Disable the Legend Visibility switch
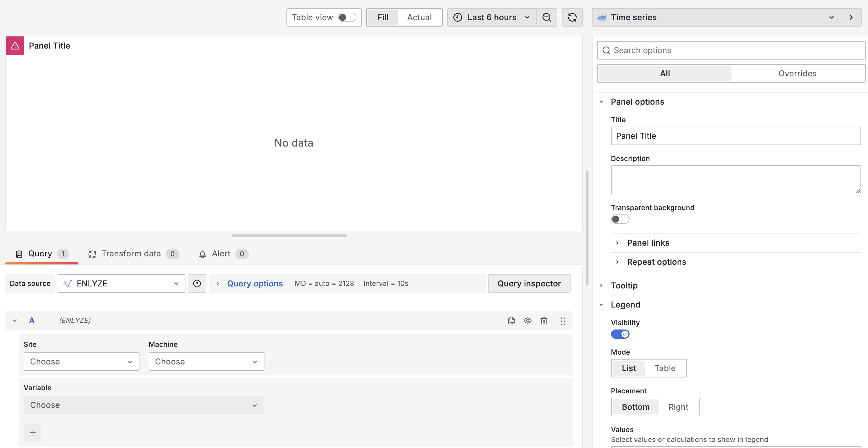868x448 pixels. point(620,334)
